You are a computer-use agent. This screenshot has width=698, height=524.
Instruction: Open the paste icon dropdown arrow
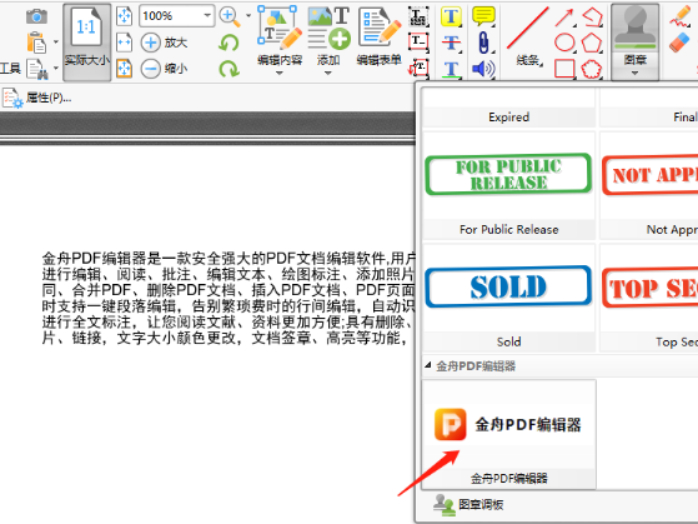tap(56, 42)
